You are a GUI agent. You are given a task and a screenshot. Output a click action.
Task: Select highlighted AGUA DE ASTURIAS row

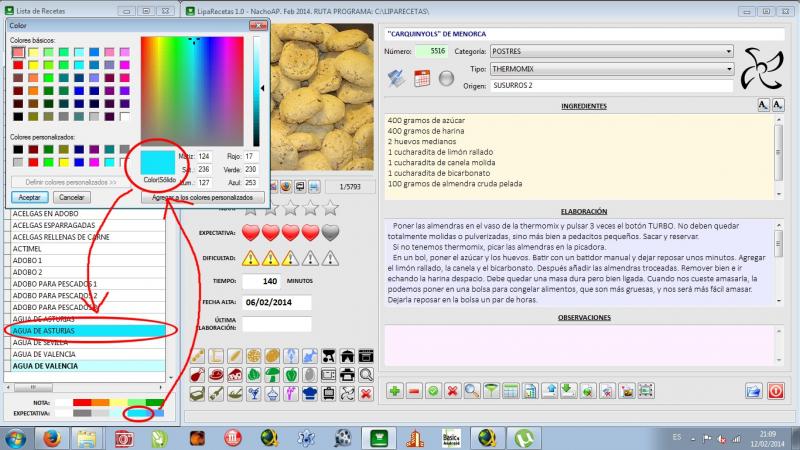coord(88,331)
